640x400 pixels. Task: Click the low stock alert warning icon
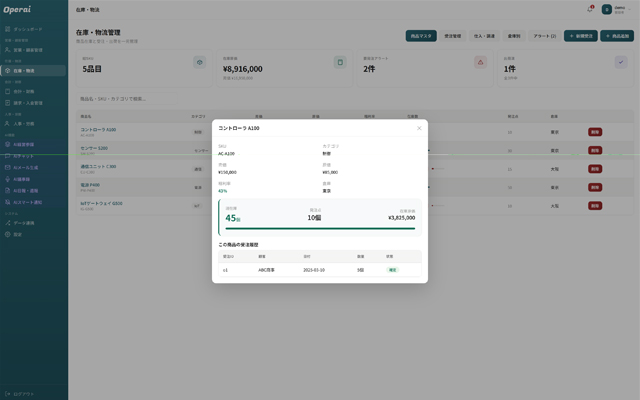coord(480,62)
